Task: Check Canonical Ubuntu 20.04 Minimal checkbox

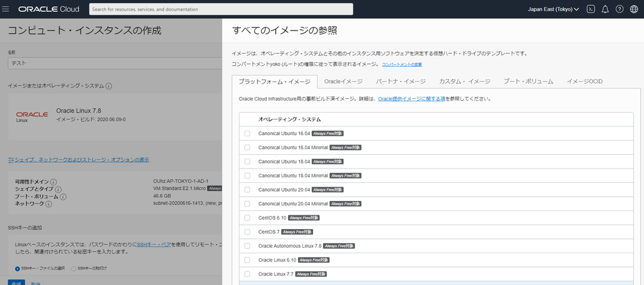Action: (247, 203)
